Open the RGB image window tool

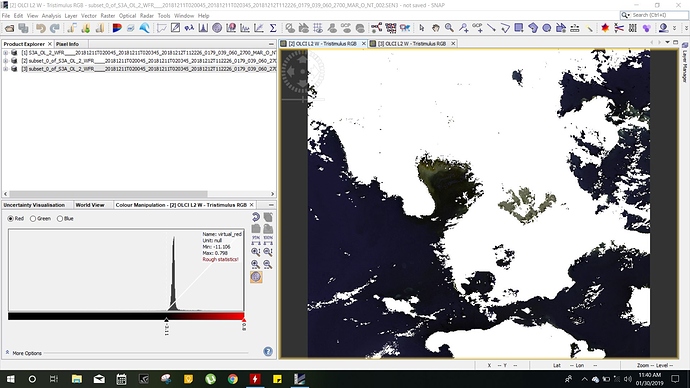(117, 28)
